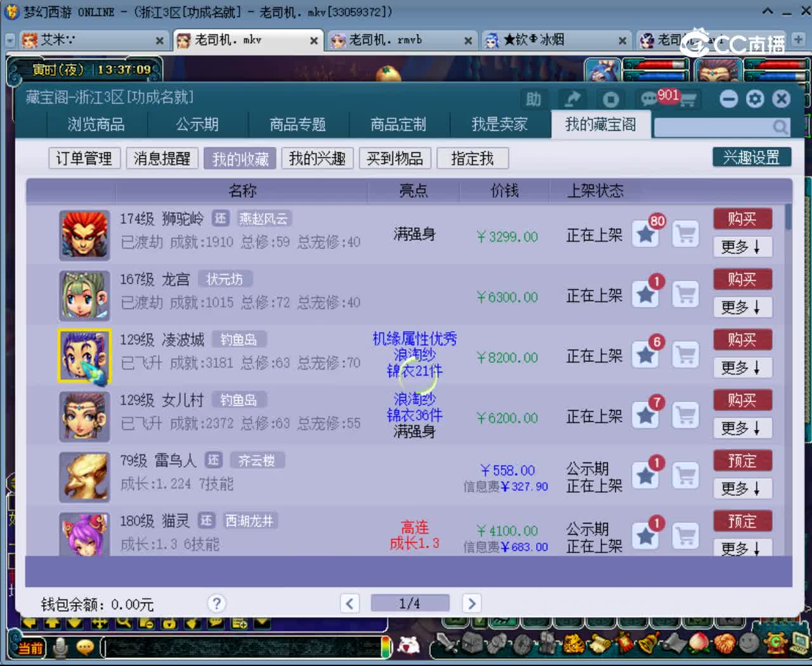This screenshot has width=812, height=666.
Task: Open 雷鸟人 pet portrait thumbnail
Action: point(84,477)
